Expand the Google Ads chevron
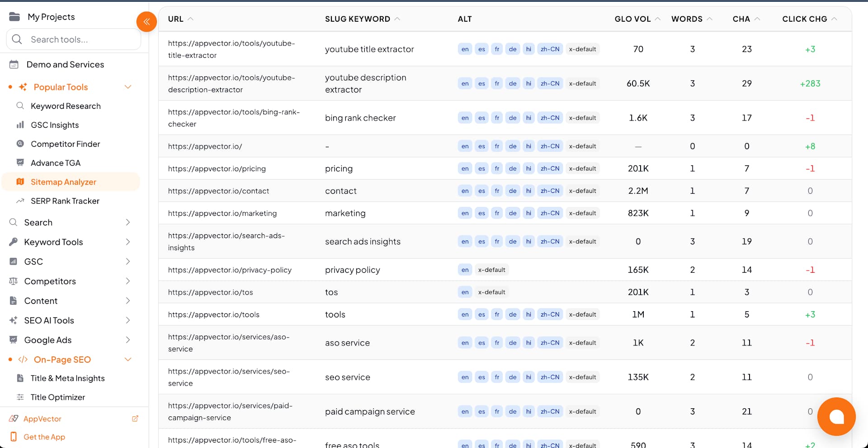The image size is (868, 448). tap(128, 340)
